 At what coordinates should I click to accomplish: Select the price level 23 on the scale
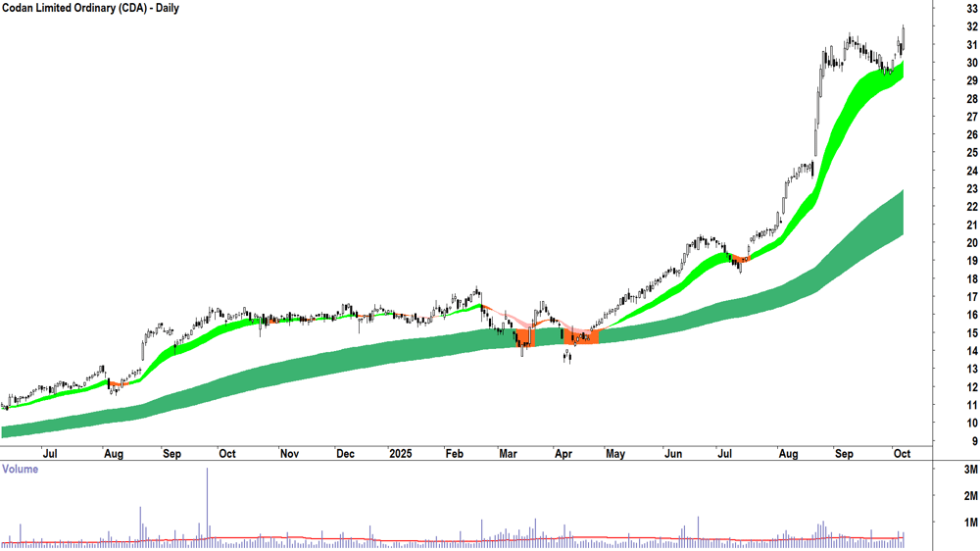tap(972, 189)
